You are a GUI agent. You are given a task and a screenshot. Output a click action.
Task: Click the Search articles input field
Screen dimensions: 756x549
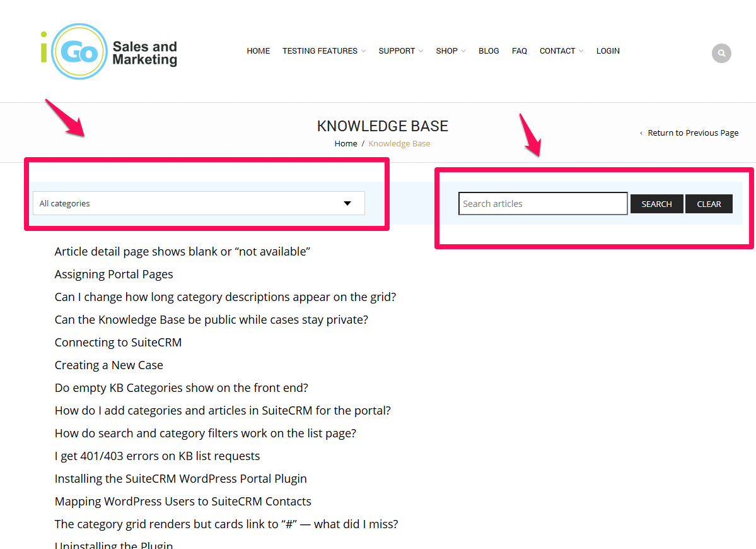pyautogui.click(x=543, y=204)
